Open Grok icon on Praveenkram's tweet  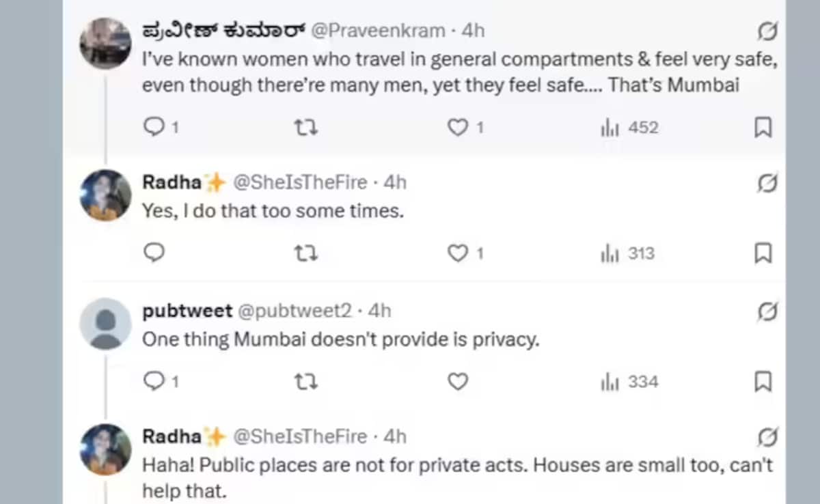click(x=767, y=31)
